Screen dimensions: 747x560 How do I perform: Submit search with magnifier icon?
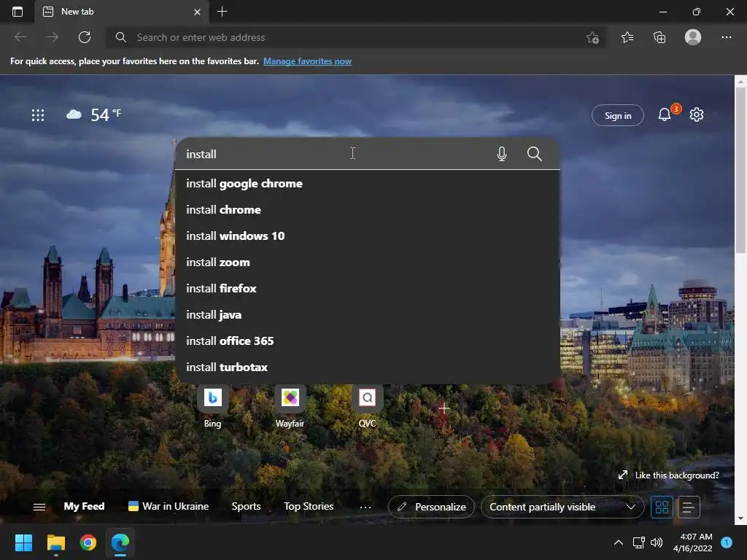(535, 154)
